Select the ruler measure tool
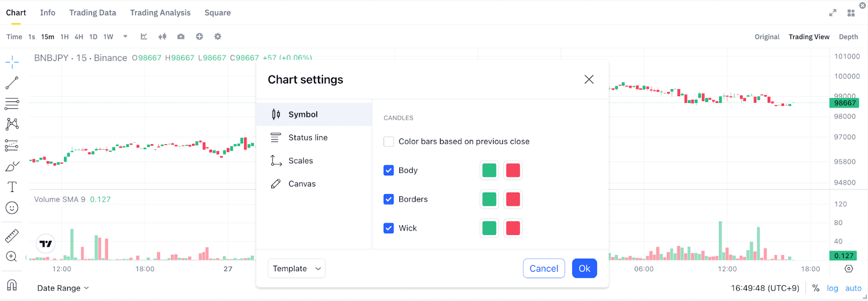The width and height of the screenshot is (868, 301). (12, 236)
